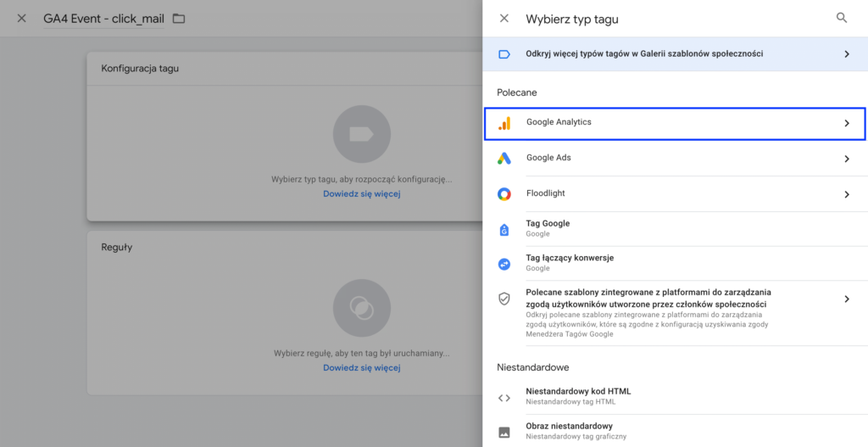Image resolution: width=868 pixels, height=447 pixels.
Task: Open Dowiedz się więcej under Reguły
Action: 361,368
